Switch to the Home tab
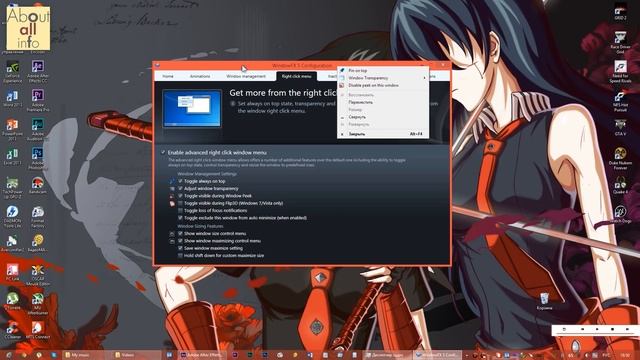 pyautogui.click(x=168, y=76)
